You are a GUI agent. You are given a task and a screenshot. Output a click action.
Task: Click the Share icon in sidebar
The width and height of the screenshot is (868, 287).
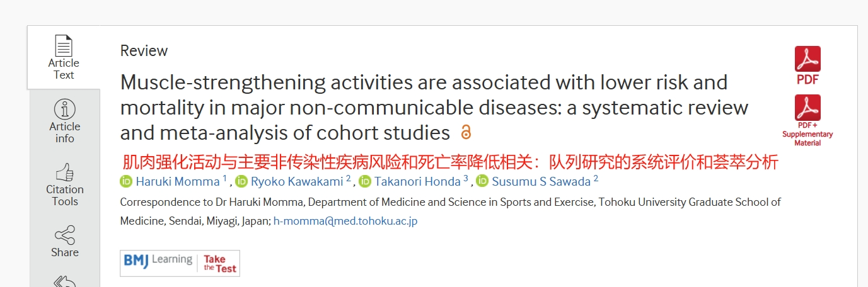[x=64, y=235]
